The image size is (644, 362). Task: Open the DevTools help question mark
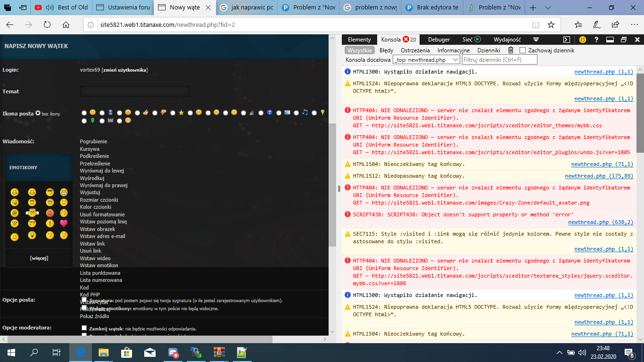click(x=596, y=40)
